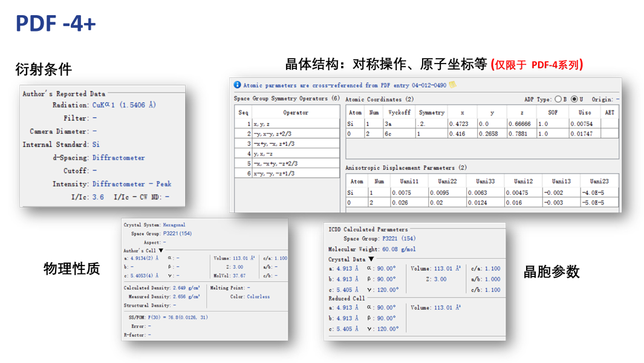Select symmetry operator row 'x, y, z'
644x363 pixels.
(287, 124)
